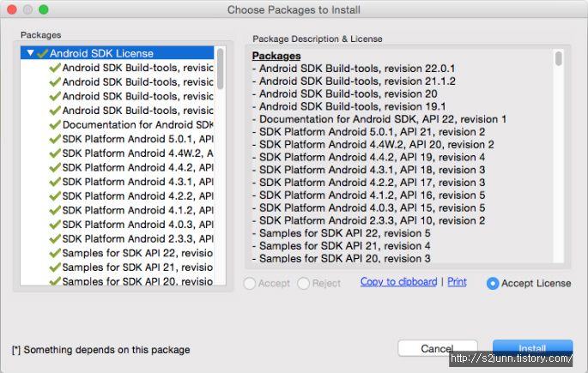The height and width of the screenshot is (373, 588).
Task: Select Samples for SDK API 21 in package tree
Action: click(x=137, y=267)
